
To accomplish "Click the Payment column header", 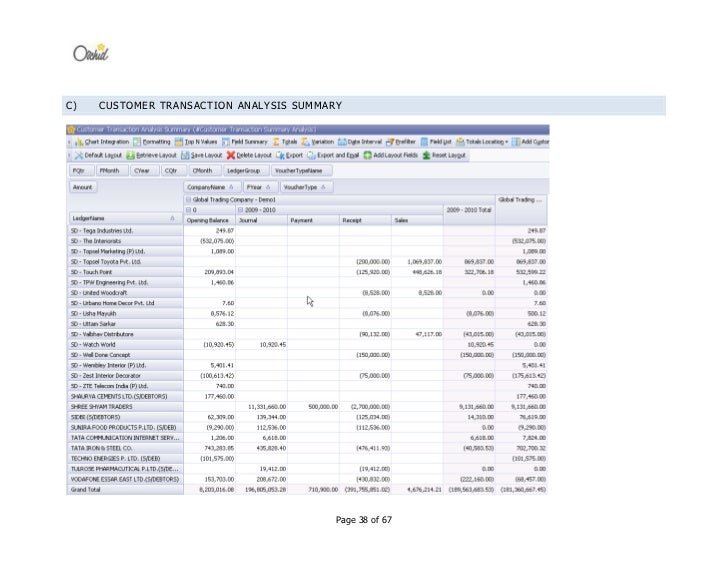I will click(x=313, y=220).
